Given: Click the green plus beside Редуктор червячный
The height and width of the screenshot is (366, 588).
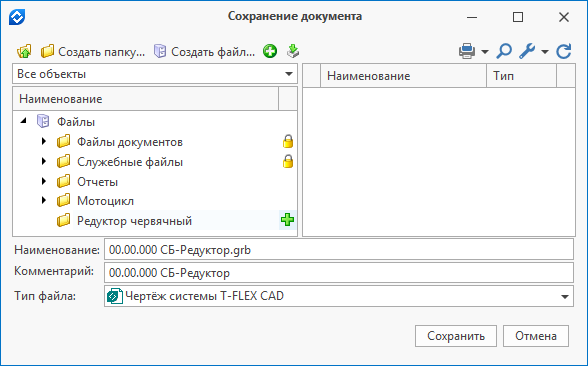Looking at the screenshot, I should (287, 220).
